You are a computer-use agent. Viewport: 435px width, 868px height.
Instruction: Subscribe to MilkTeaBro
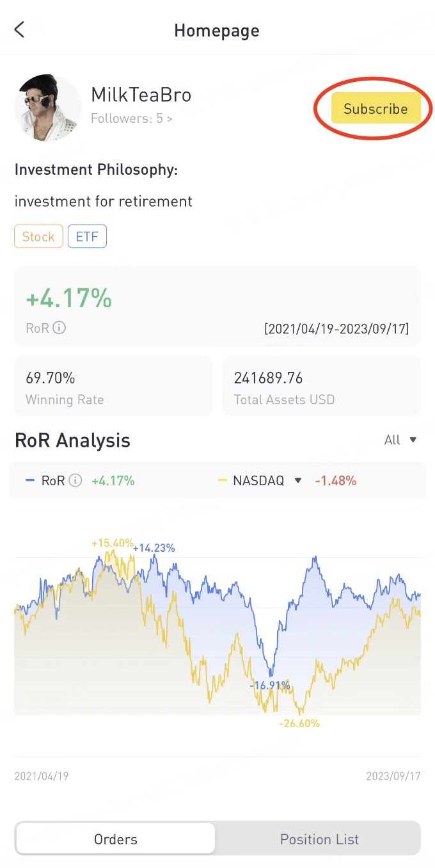click(376, 109)
